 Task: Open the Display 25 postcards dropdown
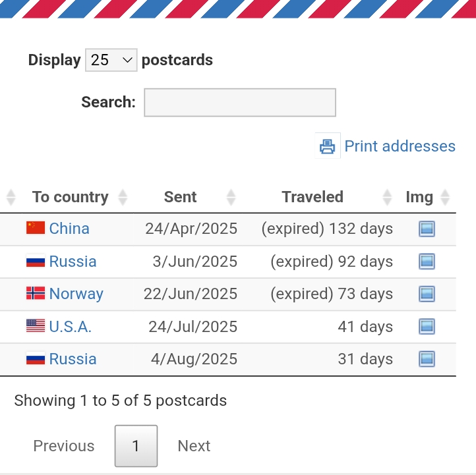click(x=111, y=60)
